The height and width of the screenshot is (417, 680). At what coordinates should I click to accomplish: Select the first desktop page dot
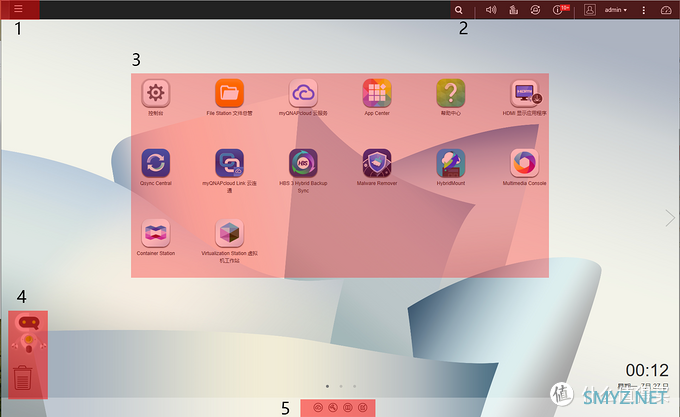click(327, 386)
